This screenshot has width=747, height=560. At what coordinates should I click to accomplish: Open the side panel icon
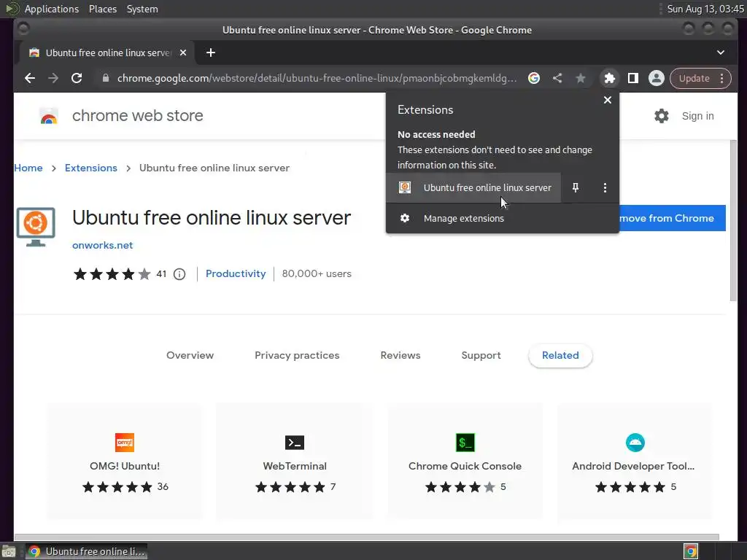(633, 78)
